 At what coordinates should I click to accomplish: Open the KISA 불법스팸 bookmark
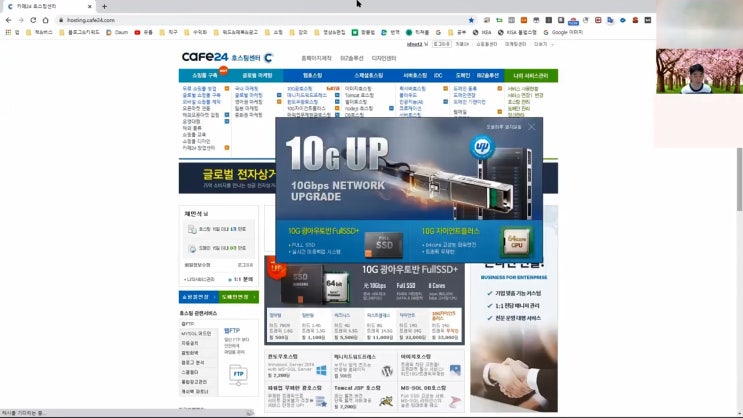click(x=517, y=32)
